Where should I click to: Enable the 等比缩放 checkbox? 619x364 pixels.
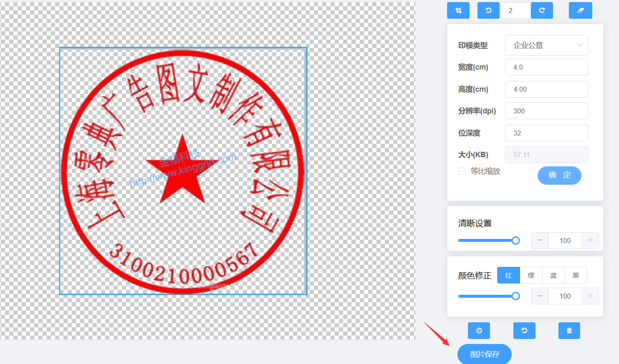462,171
